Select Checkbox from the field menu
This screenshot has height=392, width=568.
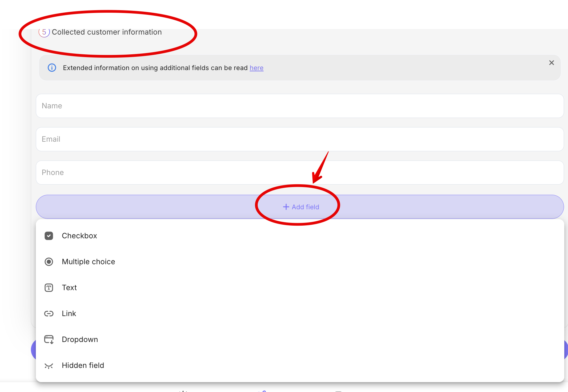[x=79, y=236]
